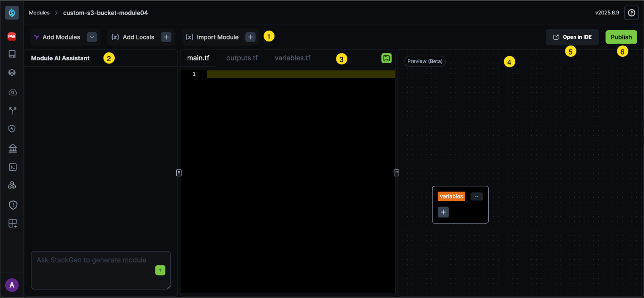The height and width of the screenshot is (298, 644).
Task: Open the branching arrows sidebar icon
Action: [12, 110]
